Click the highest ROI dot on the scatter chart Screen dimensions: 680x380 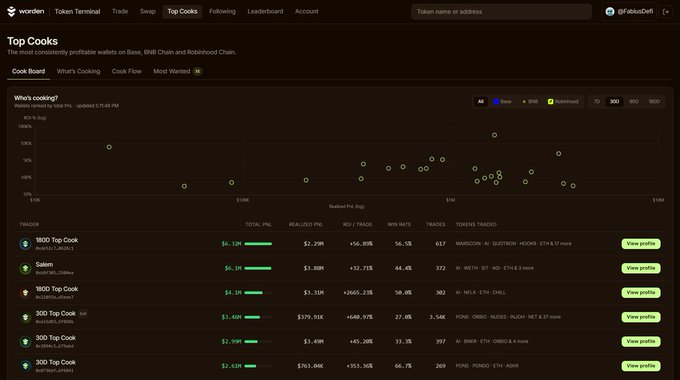pyautogui.click(x=494, y=135)
